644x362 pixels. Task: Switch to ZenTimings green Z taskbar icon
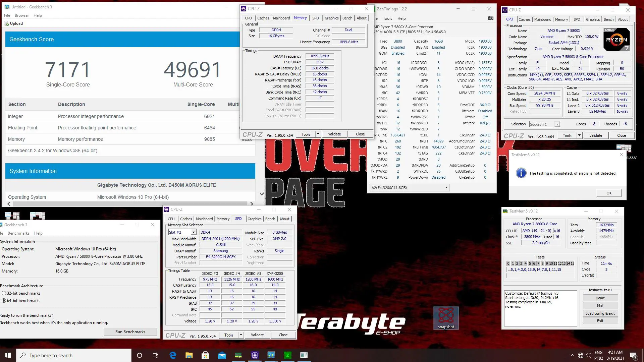click(x=287, y=355)
